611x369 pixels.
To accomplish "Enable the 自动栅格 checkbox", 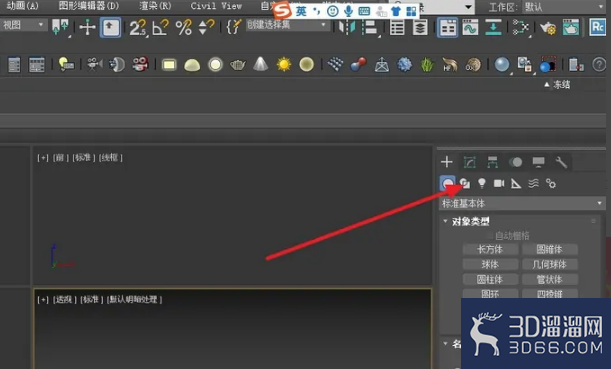I will [490, 235].
